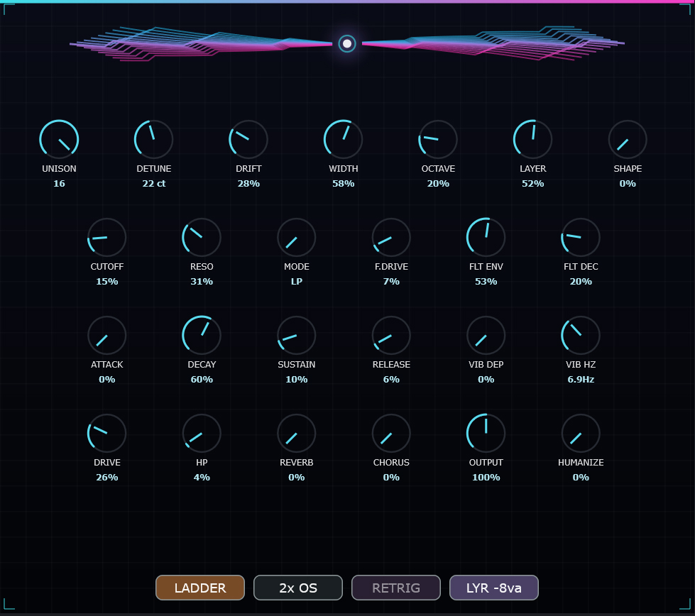Click the drive value 26%
This screenshot has height=616, width=695.
pos(106,478)
